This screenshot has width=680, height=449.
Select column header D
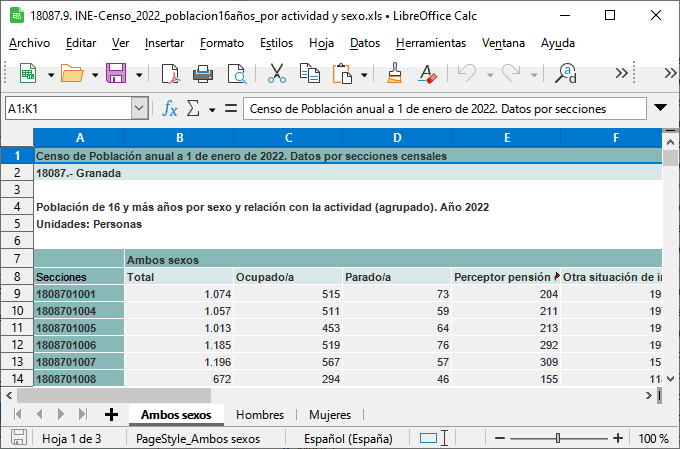[x=396, y=138]
